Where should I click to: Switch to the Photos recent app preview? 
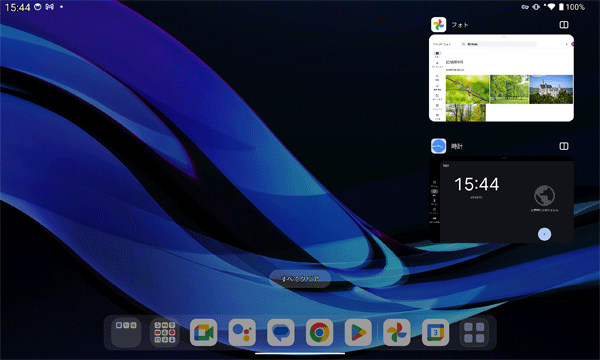[x=501, y=78]
